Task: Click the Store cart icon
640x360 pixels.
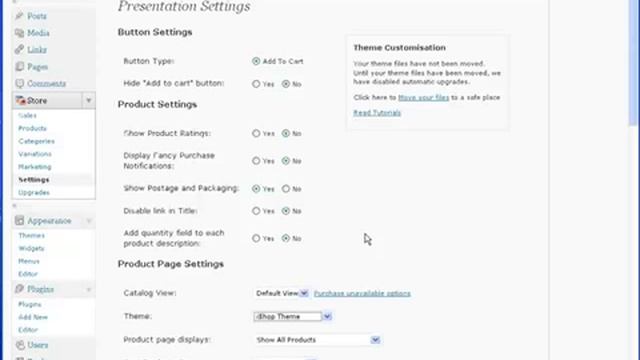Action: (x=20, y=100)
